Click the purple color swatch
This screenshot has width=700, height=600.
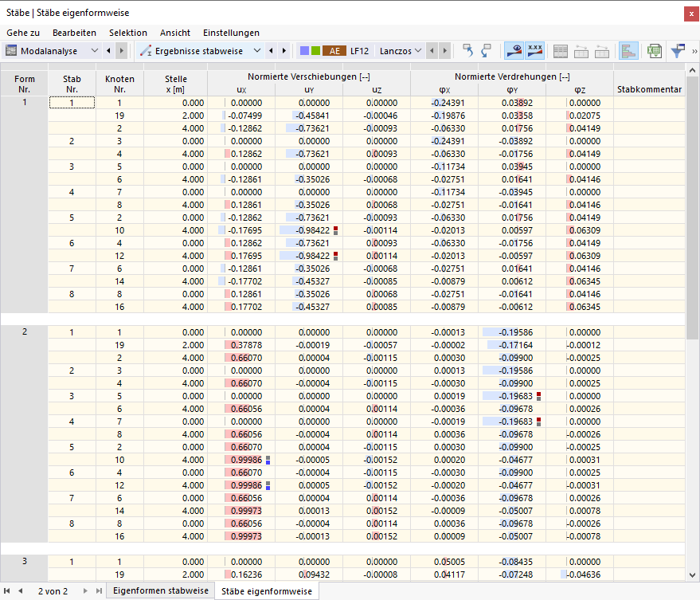coord(304,51)
